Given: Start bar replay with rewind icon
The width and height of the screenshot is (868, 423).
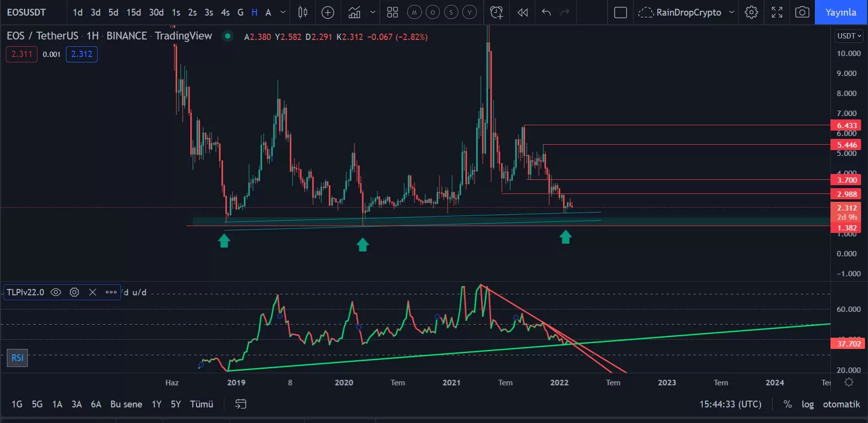Looking at the screenshot, I should [x=522, y=12].
